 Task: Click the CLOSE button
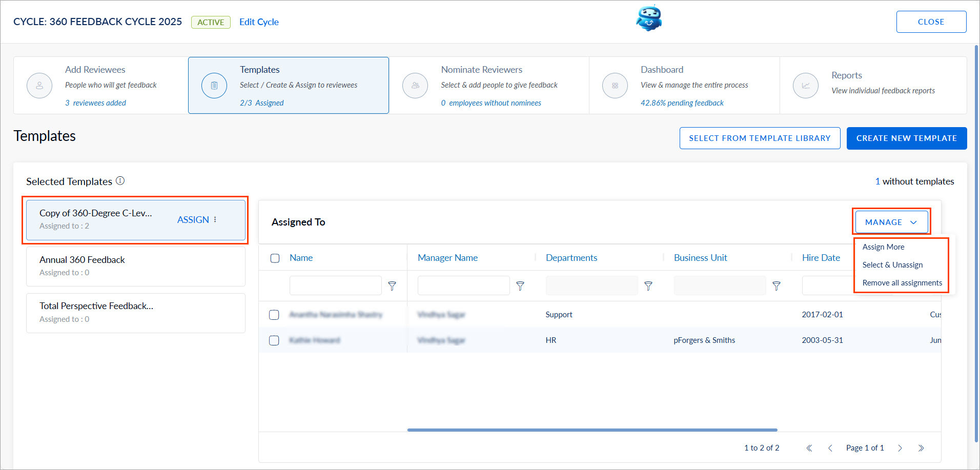pyautogui.click(x=931, y=22)
